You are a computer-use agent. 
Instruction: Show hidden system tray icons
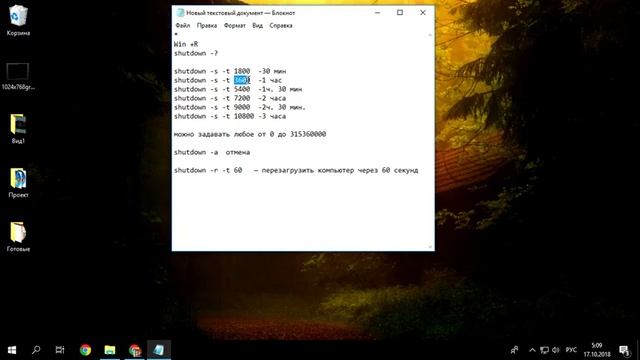[532, 350]
